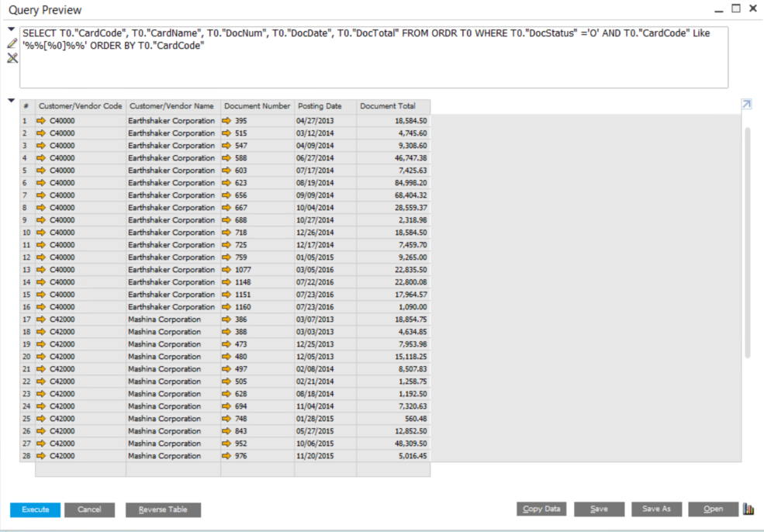
Task: Open link arrow for document 1160
Action: tap(226, 307)
